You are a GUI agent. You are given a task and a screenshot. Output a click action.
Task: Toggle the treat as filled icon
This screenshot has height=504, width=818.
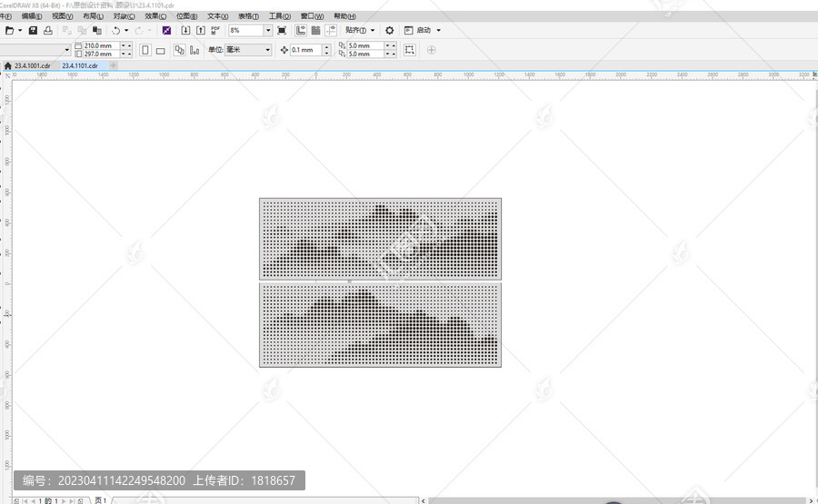pos(410,50)
